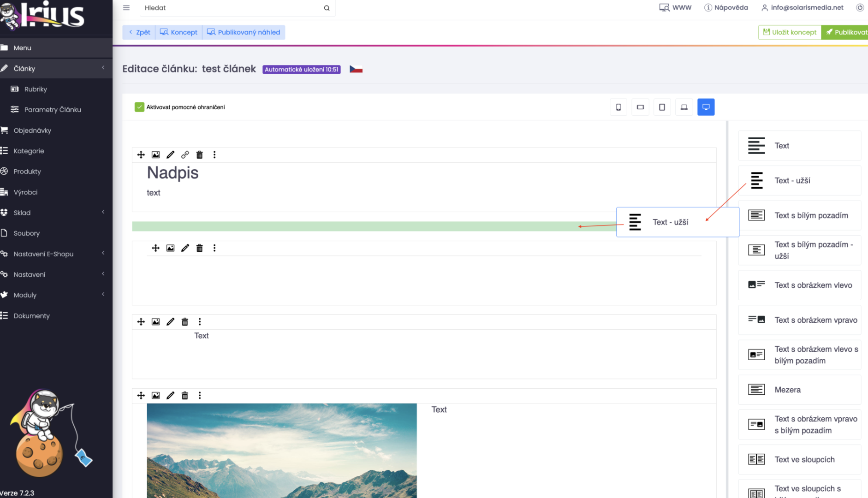
Task: Select the Mezera block template
Action: [x=800, y=390]
